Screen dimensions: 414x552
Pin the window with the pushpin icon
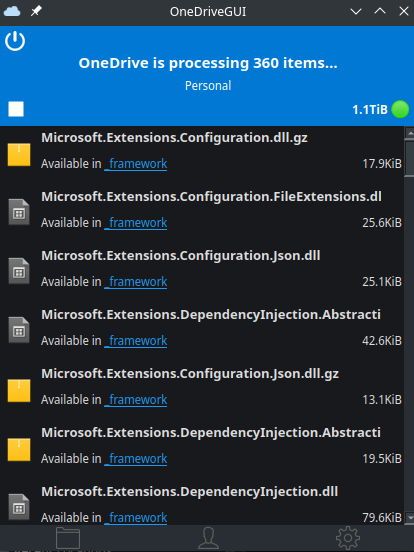(36, 11)
